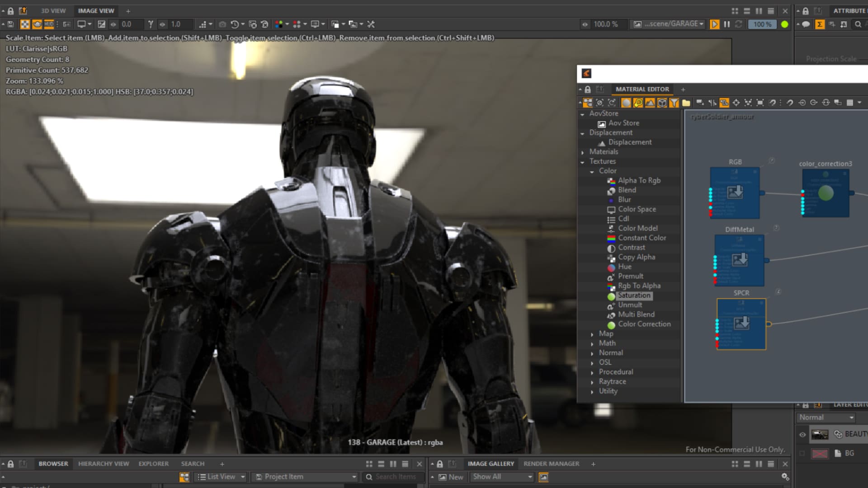This screenshot has width=868, height=488.
Task: Toggle the HUD overlay icon
Action: tap(49, 24)
